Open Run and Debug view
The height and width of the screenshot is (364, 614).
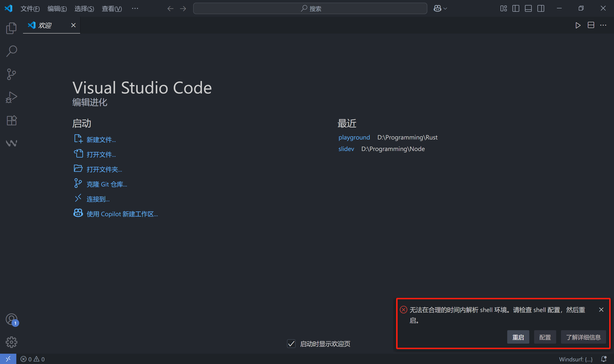coord(11,97)
